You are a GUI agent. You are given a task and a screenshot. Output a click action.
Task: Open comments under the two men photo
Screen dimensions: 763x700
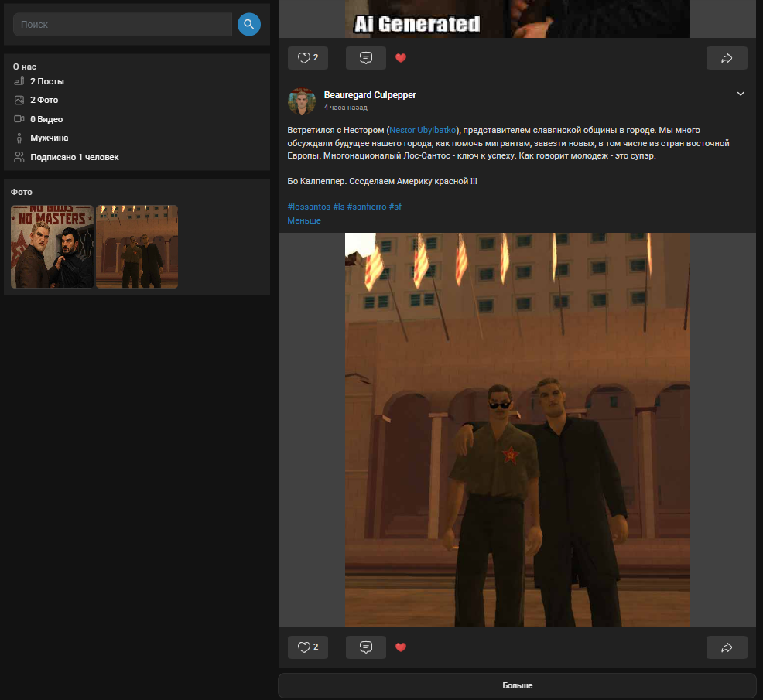tap(366, 647)
